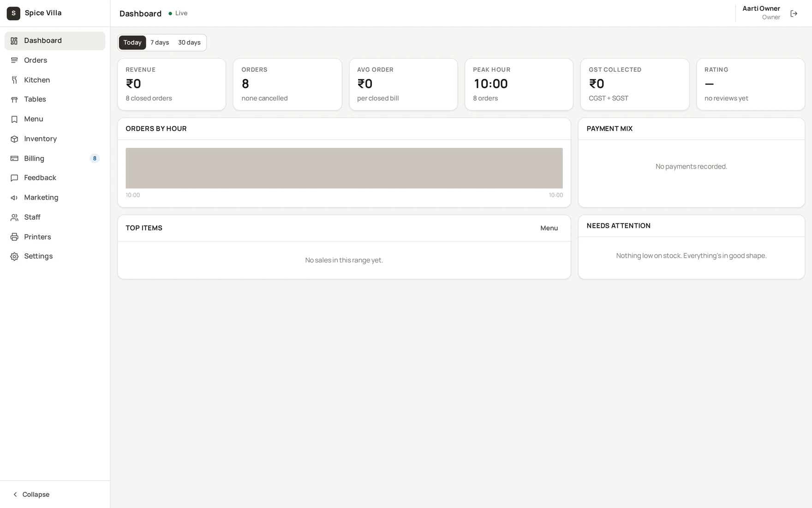Click the logout icon beside Aarti Owner

[794, 13]
